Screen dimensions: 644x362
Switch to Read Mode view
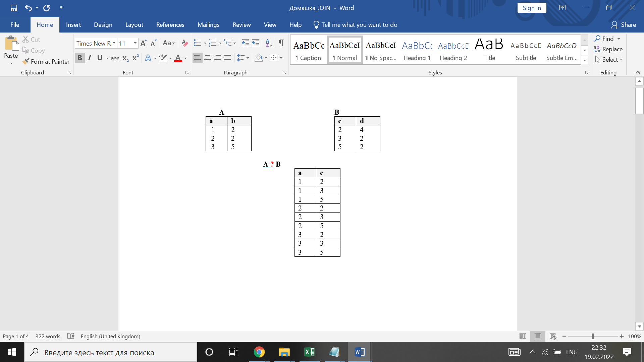523,336
